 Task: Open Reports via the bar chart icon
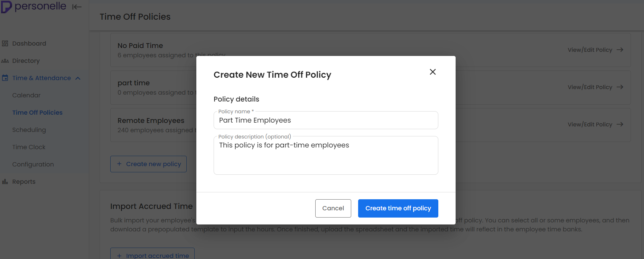5,181
